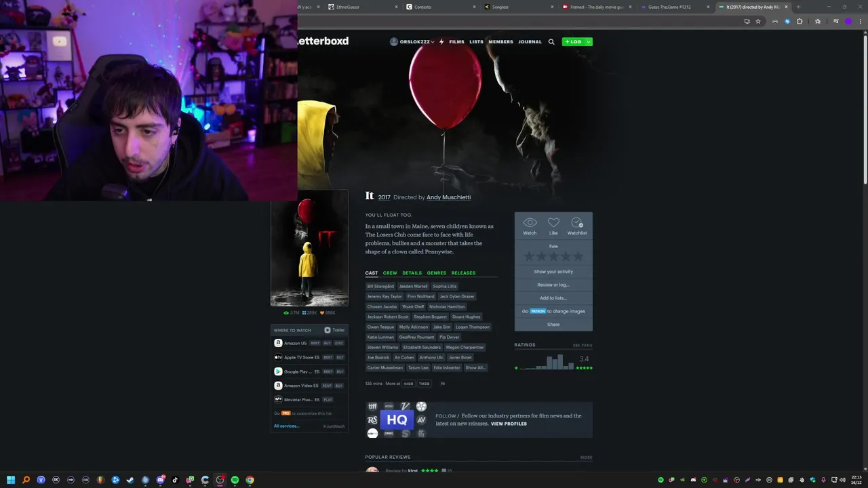Open the MORE popular reviews link
The image size is (868, 488).
point(586,457)
